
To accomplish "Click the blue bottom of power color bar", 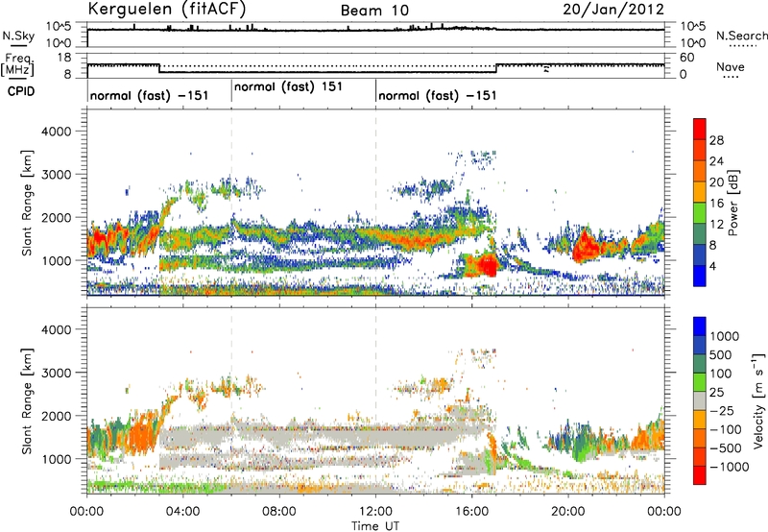I will point(700,278).
